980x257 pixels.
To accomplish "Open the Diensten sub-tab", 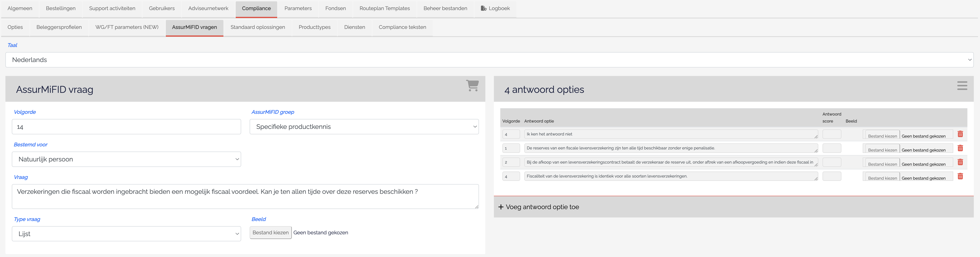I will [354, 27].
